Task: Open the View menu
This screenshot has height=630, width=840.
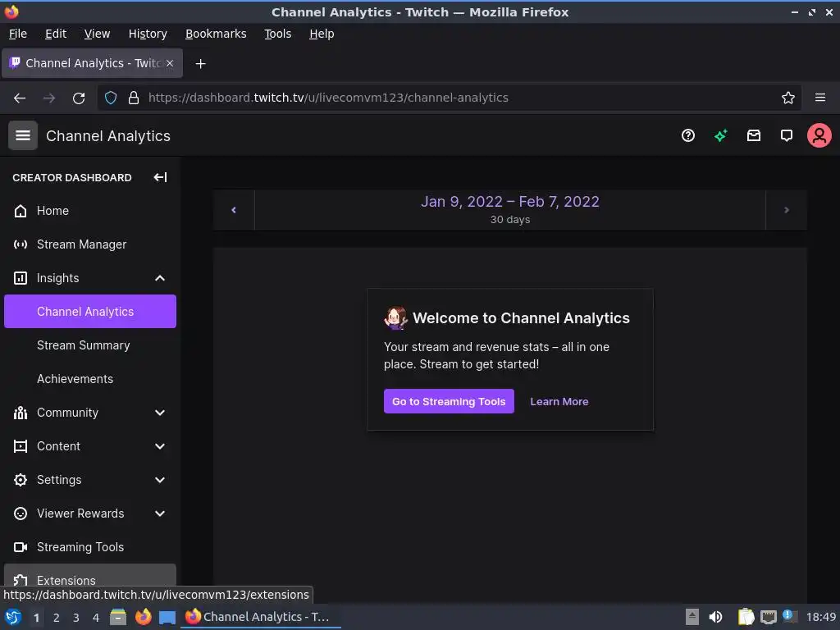Action: [x=97, y=34]
